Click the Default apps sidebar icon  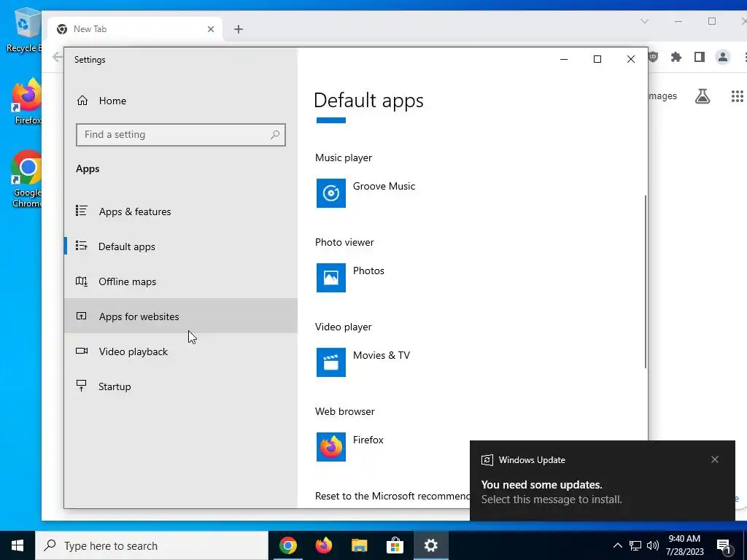[82, 246]
